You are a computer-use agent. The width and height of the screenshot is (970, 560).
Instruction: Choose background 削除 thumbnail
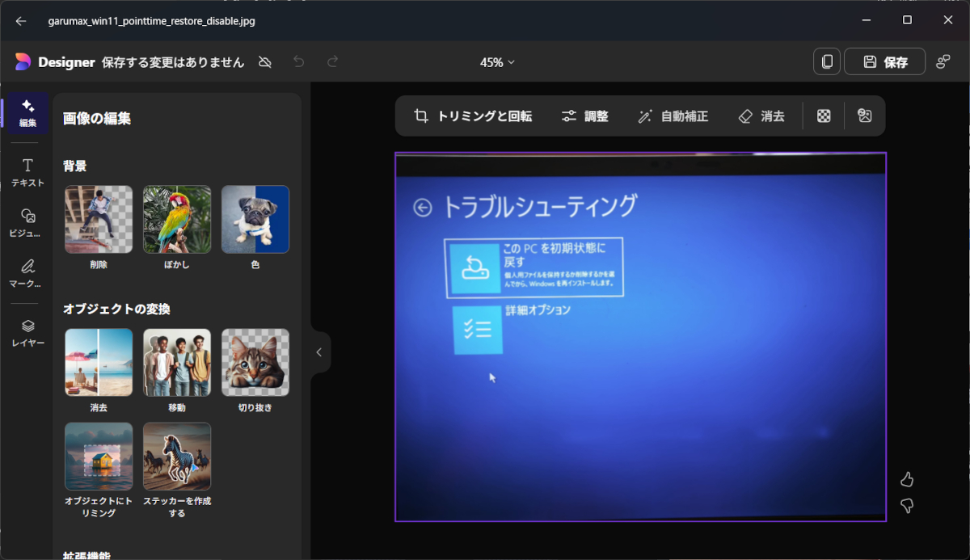click(99, 220)
